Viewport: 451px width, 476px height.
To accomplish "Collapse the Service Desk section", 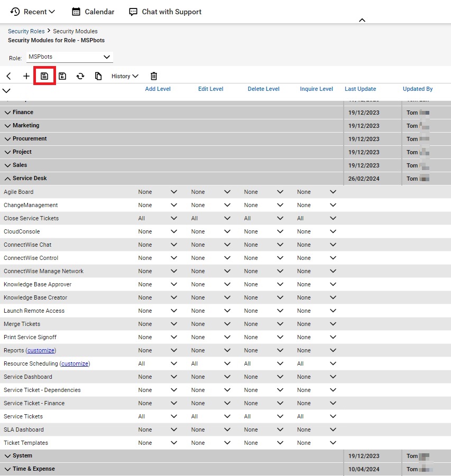I will click(x=7, y=179).
